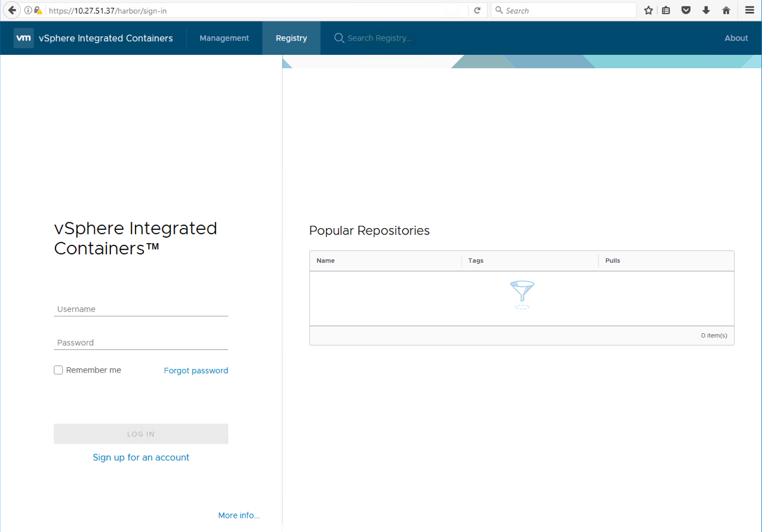The image size is (762, 532).
Task: Open the About page link
Action: pyautogui.click(x=736, y=38)
